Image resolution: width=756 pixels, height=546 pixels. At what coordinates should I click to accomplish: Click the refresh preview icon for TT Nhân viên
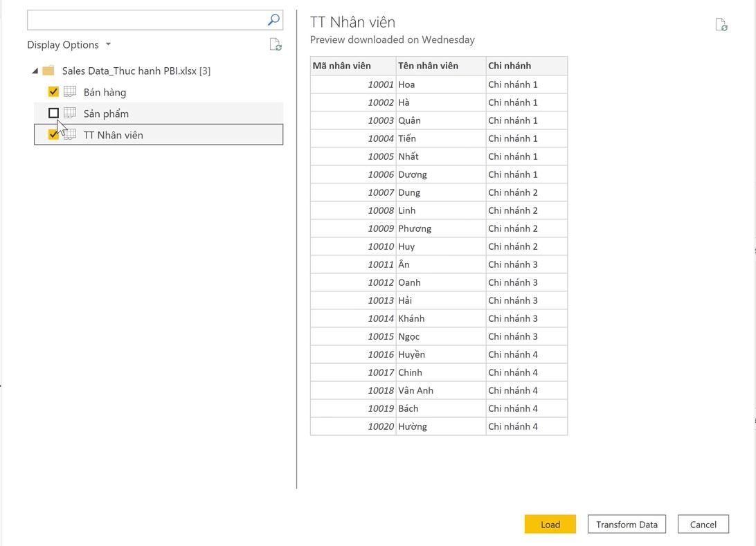(722, 24)
